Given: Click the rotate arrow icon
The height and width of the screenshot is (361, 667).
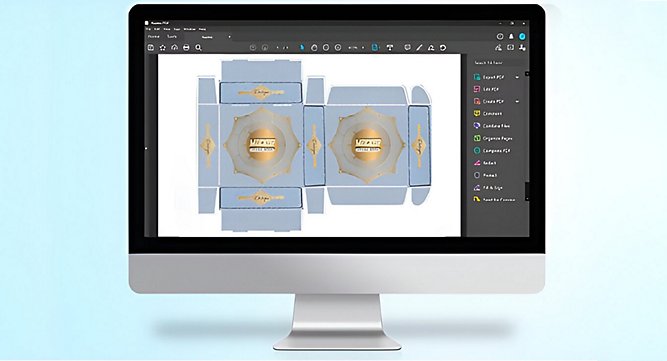Looking at the screenshot, I should click(443, 48).
